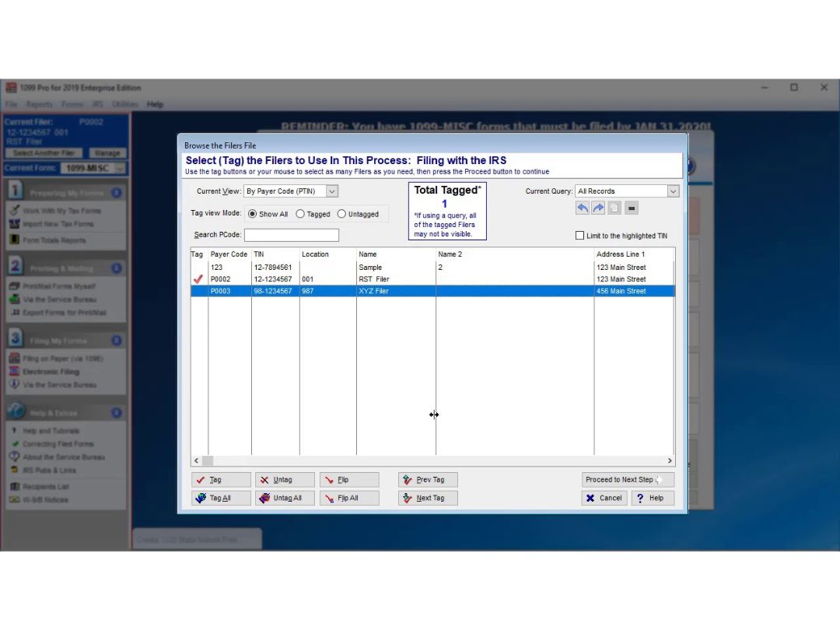Open Help for the filers dialog
Screen dimensions: 840x630
[653, 498]
